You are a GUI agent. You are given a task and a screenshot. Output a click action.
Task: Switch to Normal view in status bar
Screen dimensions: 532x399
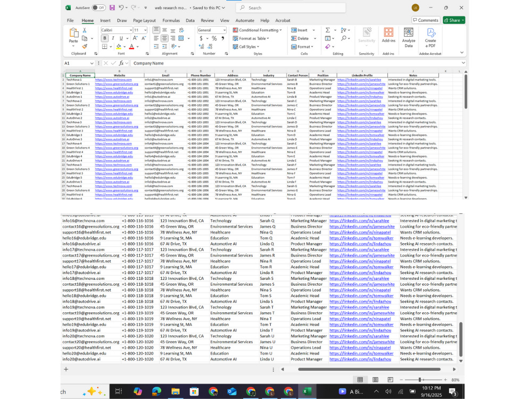(360, 380)
